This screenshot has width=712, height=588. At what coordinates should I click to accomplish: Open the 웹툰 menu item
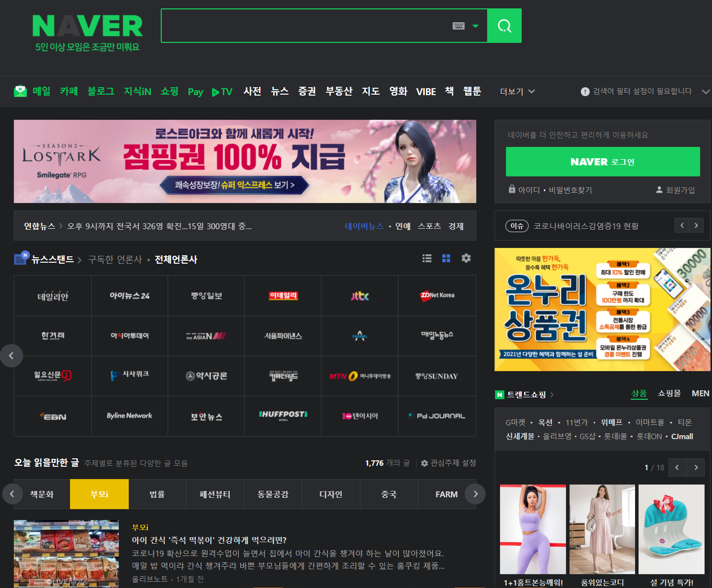[x=472, y=91]
